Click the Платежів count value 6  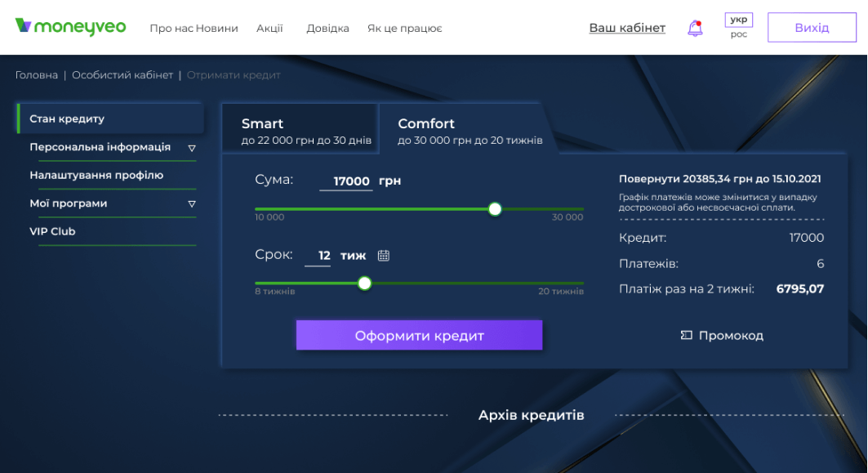[821, 264]
